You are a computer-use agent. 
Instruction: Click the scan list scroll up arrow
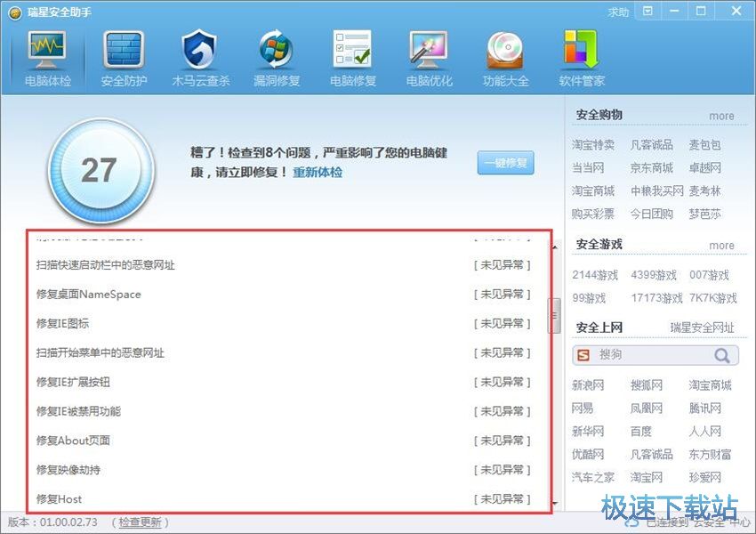click(554, 247)
